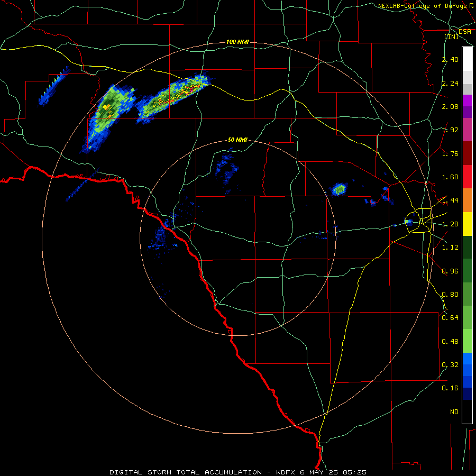
Task: Click the 0.96 legend value
Action: (x=450, y=271)
